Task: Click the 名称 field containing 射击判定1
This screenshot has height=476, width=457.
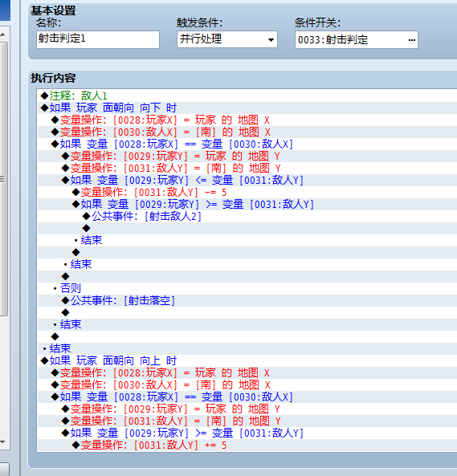Action: click(x=98, y=39)
